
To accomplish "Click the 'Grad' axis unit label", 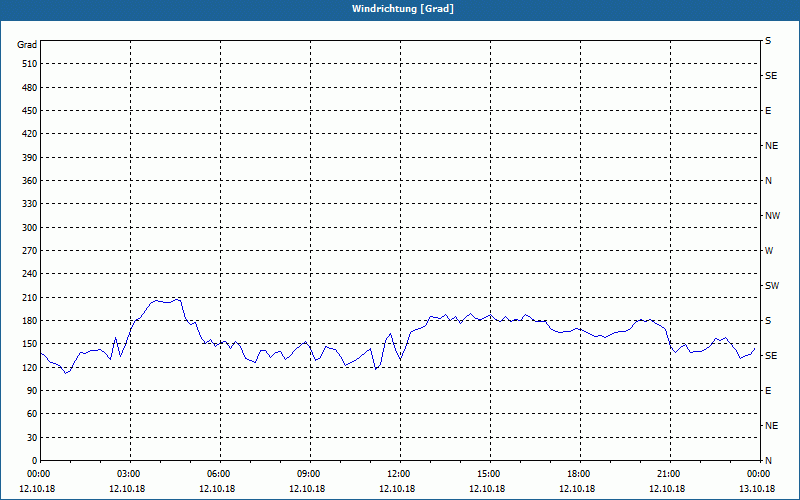I will (x=27, y=45).
